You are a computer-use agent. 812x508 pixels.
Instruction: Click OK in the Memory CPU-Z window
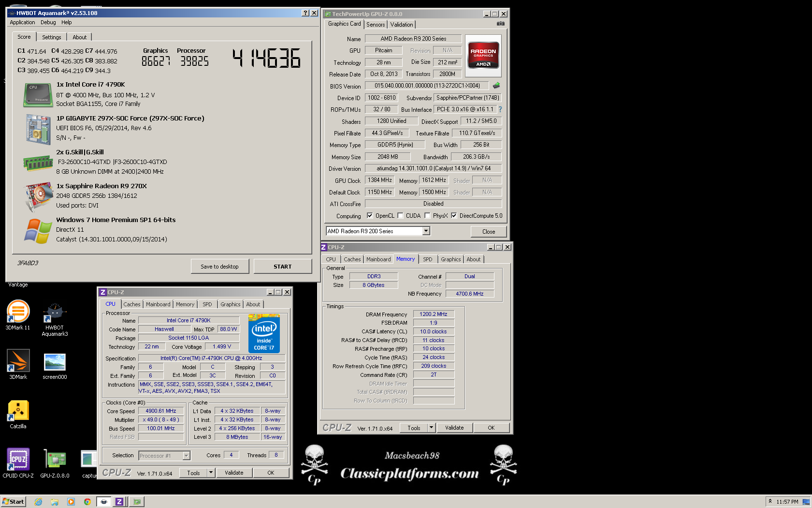491,428
